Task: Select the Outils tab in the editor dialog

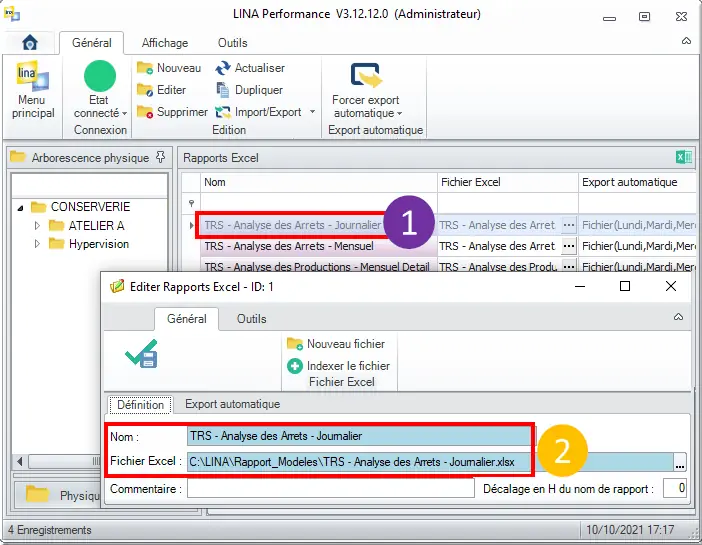Action: tap(251, 319)
